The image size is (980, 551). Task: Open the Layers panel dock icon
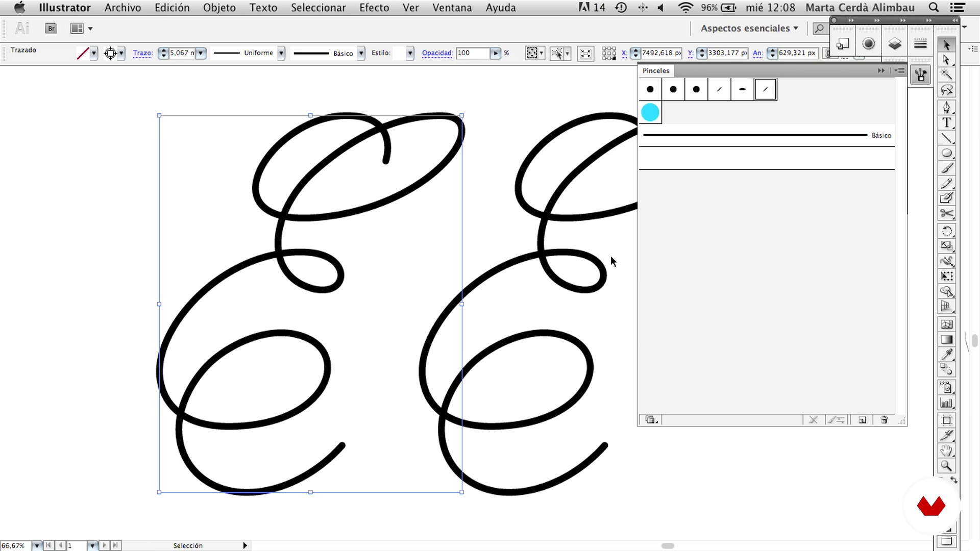895,44
